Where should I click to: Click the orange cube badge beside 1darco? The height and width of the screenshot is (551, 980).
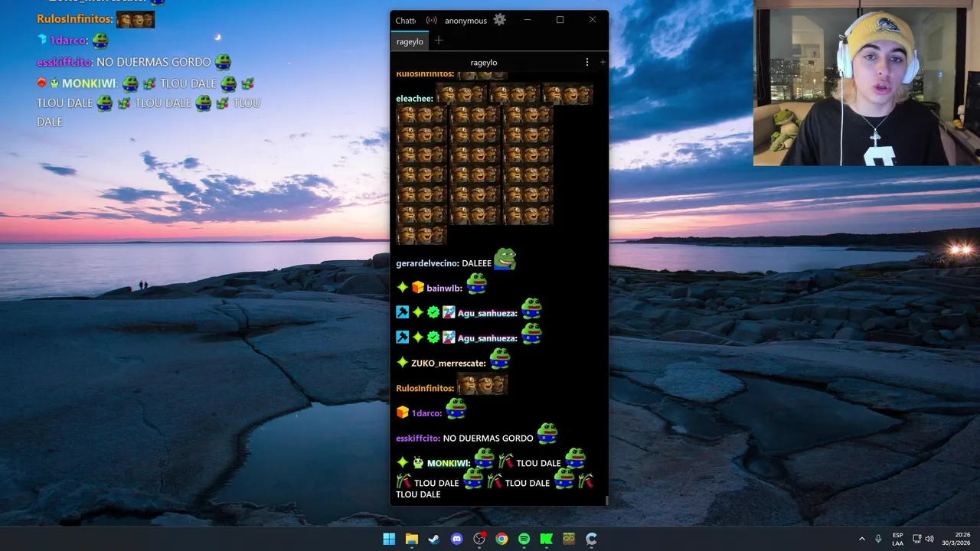point(402,412)
